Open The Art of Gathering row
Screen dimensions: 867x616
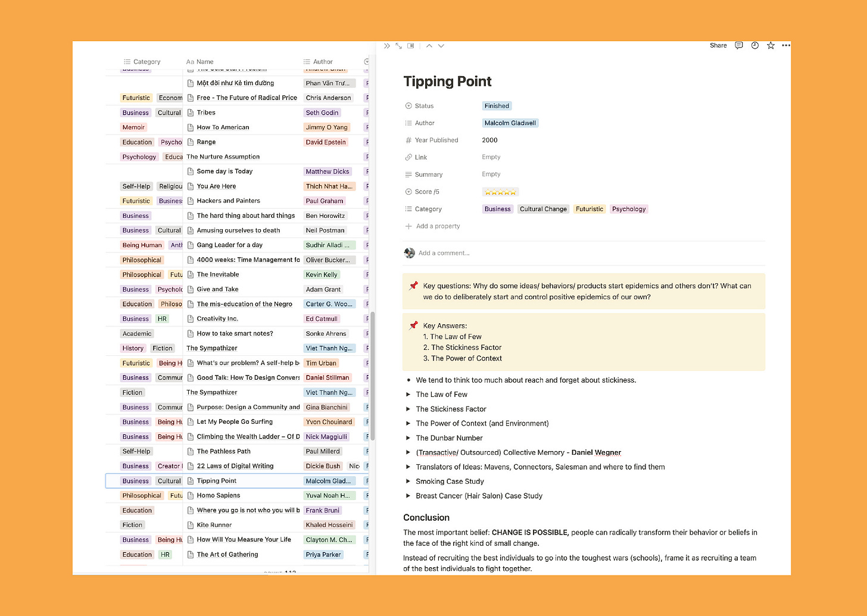(x=227, y=555)
